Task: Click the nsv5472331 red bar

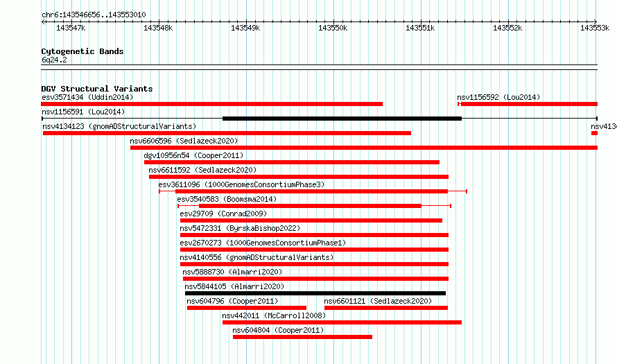Action: 315,235
